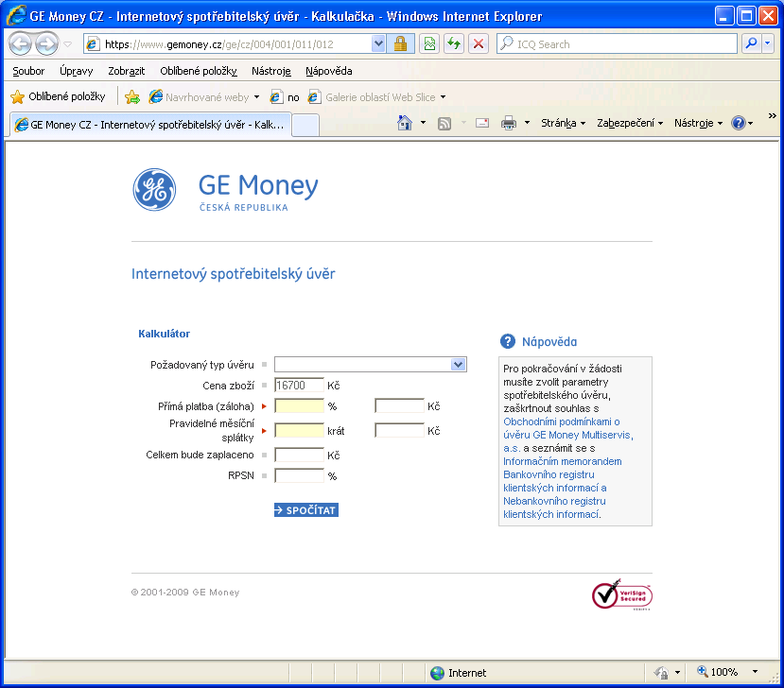Click the green Refresh arrows icon
This screenshot has height=688, width=784.
(454, 44)
